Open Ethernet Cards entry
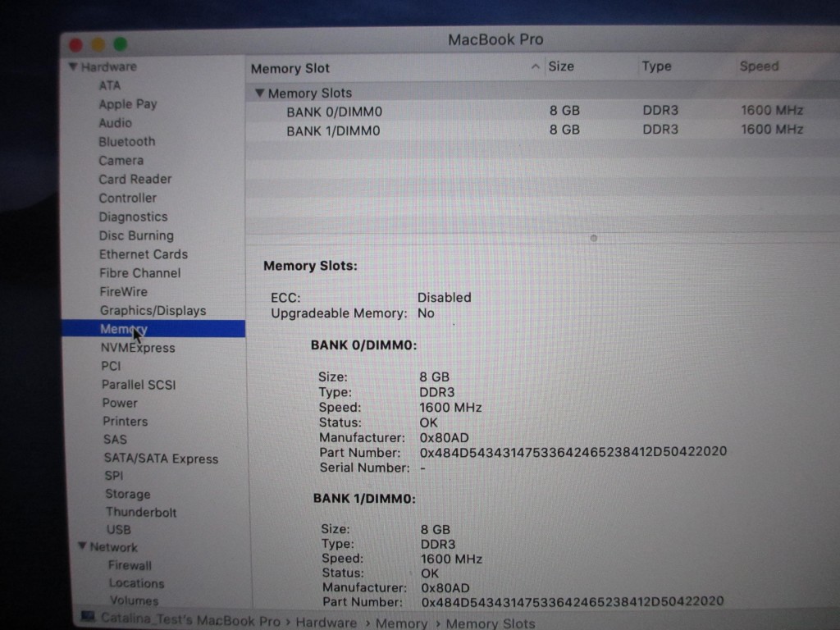 [144, 254]
